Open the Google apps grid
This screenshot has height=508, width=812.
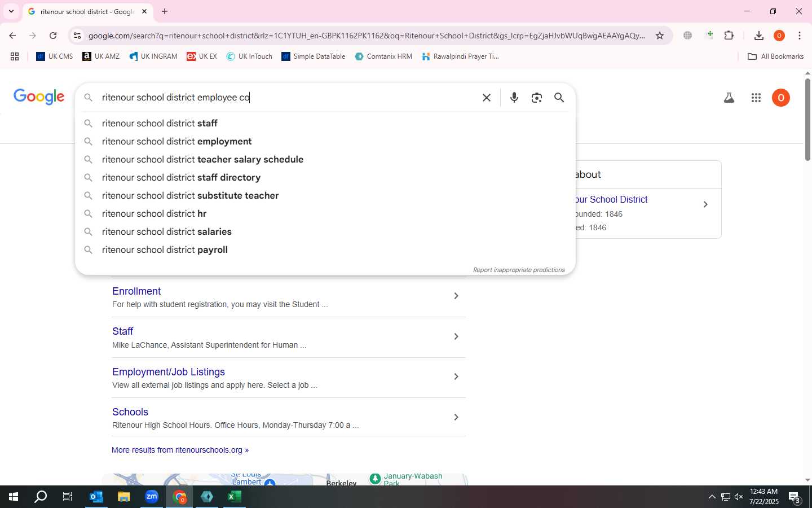pyautogui.click(x=756, y=98)
